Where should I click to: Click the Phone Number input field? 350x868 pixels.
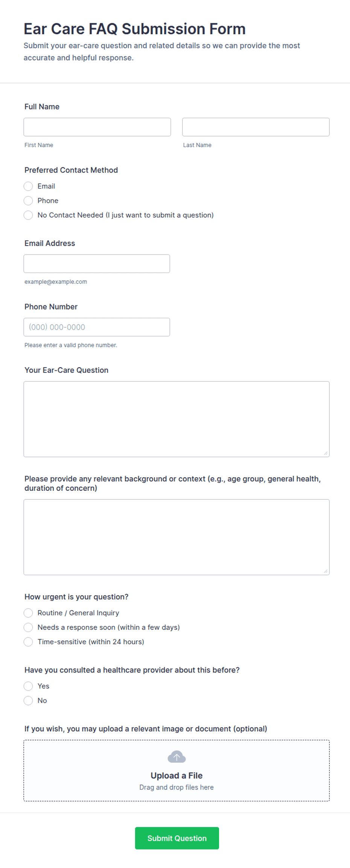click(97, 327)
